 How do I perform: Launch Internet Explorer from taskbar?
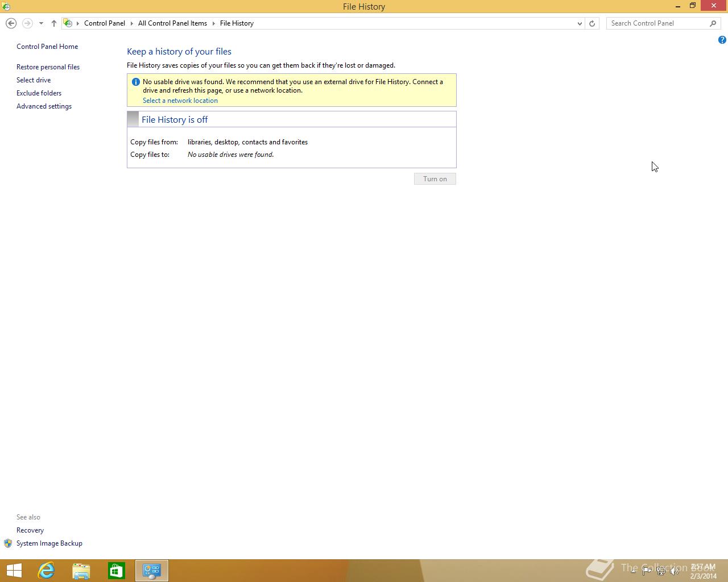pyautogui.click(x=46, y=571)
